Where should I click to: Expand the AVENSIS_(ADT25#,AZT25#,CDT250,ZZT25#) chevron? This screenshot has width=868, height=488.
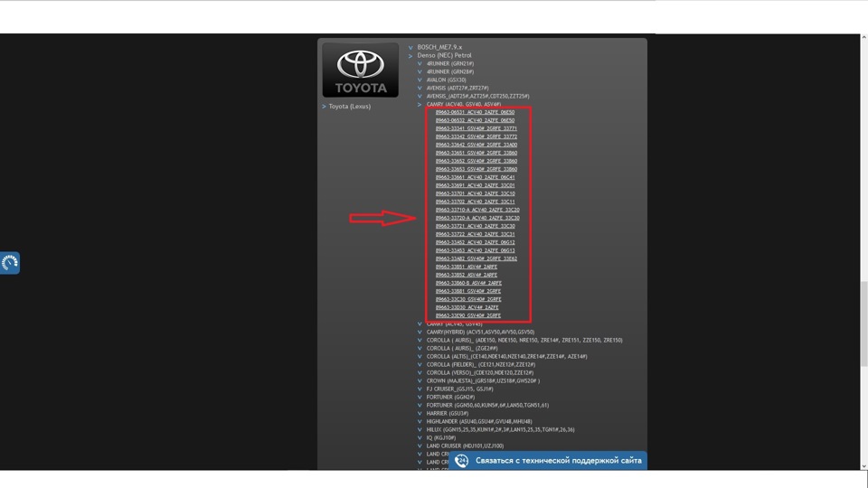click(x=420, y=97)
